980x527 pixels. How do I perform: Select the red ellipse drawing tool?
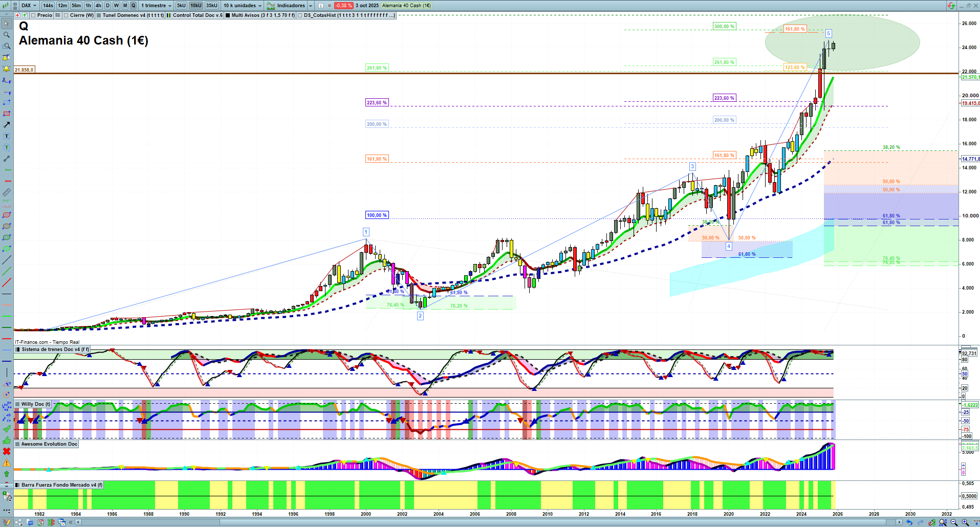click(7, 215)
